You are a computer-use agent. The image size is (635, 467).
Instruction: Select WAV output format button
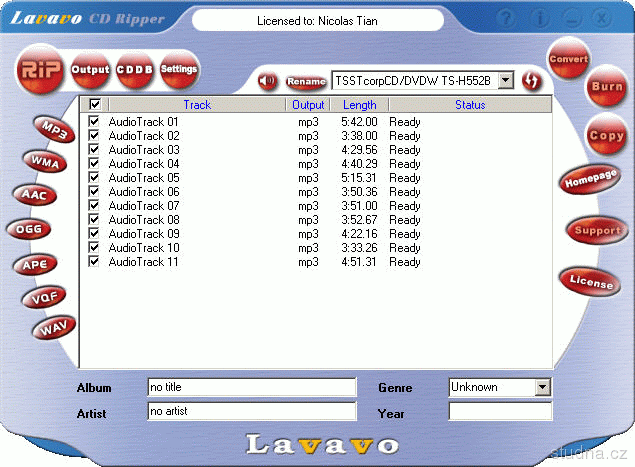point(53,328)
